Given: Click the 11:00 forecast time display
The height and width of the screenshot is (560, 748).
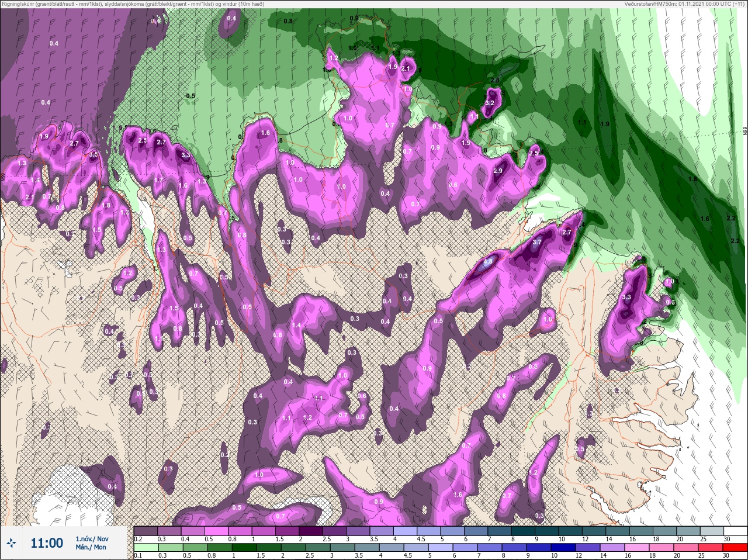Looking at the screenshot, I should click(x=46, y=543).
